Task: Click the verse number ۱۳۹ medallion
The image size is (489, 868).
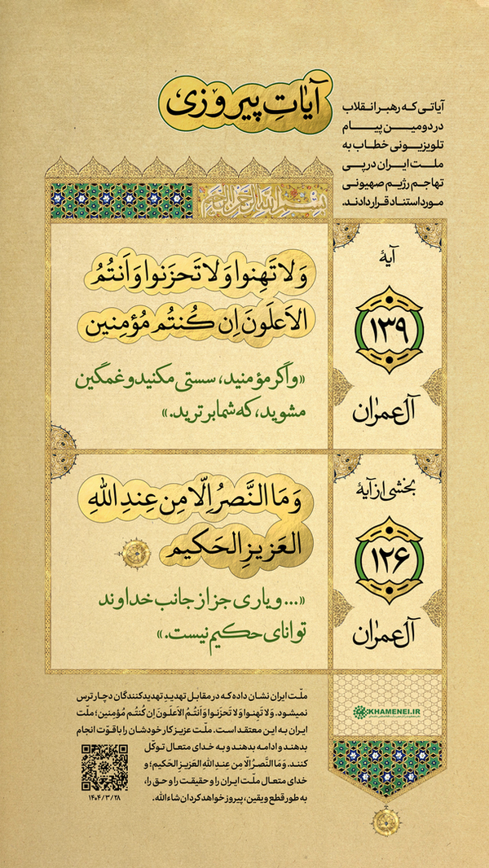Action: pos(388,329)
